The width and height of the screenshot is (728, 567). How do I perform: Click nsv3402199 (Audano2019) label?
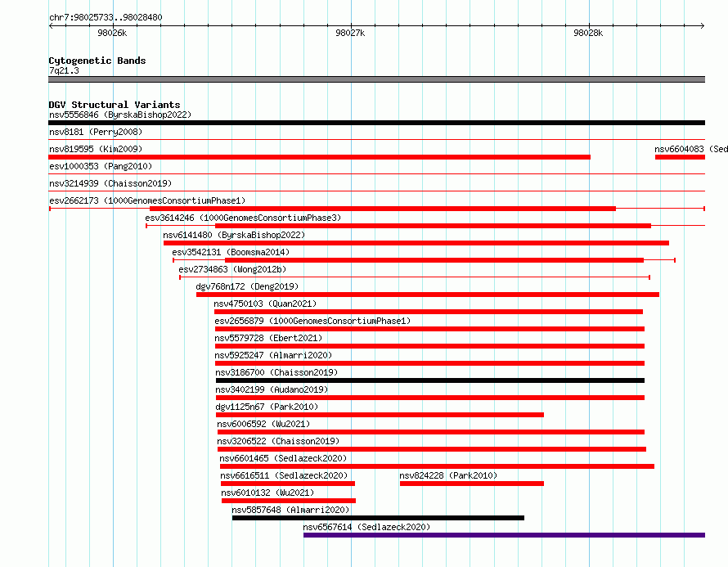[x=272, y=389]
